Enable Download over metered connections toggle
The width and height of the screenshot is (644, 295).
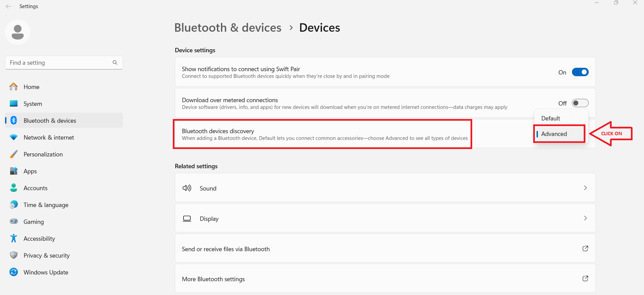pos(580,103)
